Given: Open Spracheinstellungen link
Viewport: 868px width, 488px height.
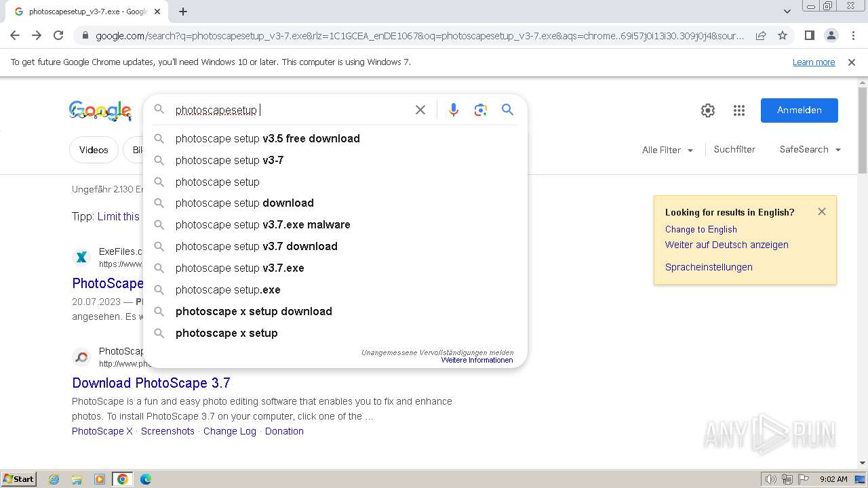Looking at the screenshot, I should tap(709, 267).
